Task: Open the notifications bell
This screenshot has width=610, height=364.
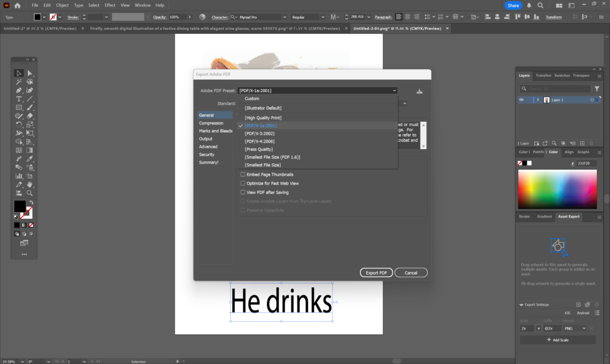Action: [529, 5]
